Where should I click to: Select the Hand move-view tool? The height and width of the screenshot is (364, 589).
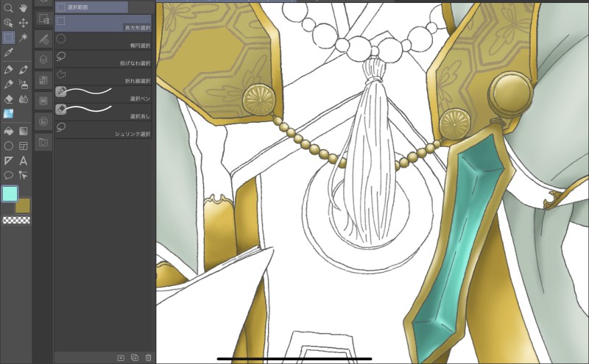(x=24, y=8)
